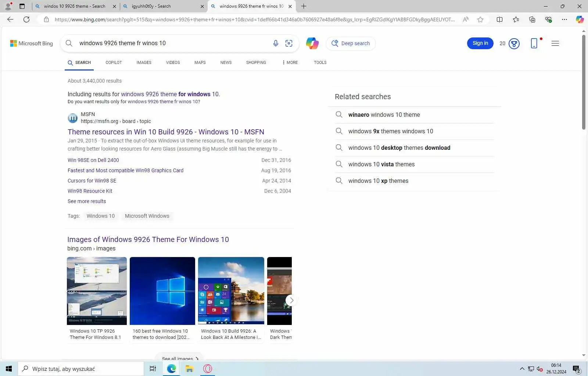Screen dimensions: 588x376
Task: Open '160 best free Windows 10 themes' thumbnail
Action: point(162,291)
